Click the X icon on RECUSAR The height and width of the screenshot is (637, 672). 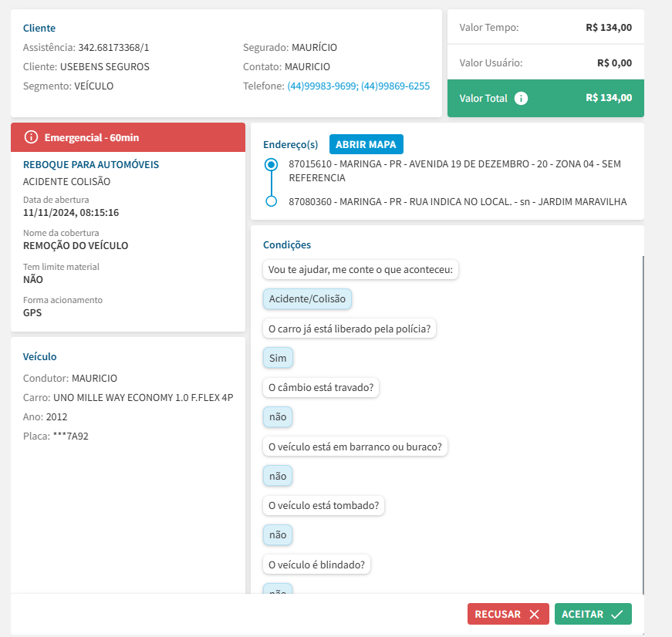pyautogui.click(x=534, y=614)
